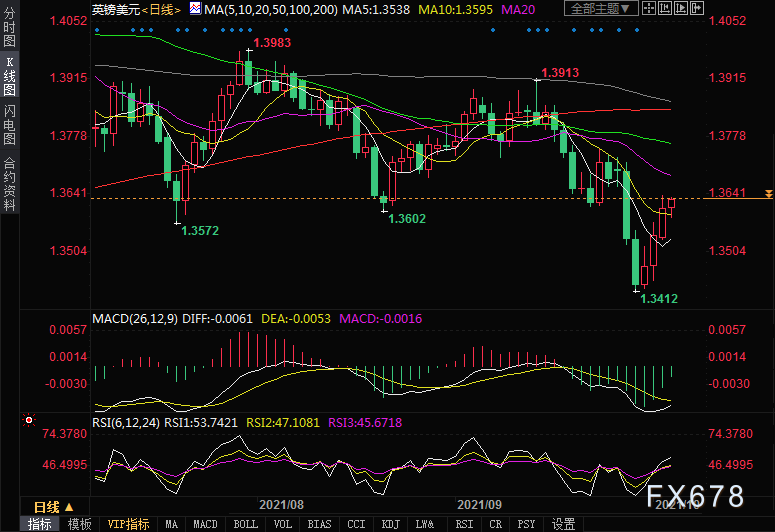Click the 1.3913 peak price label

[560, 73]
